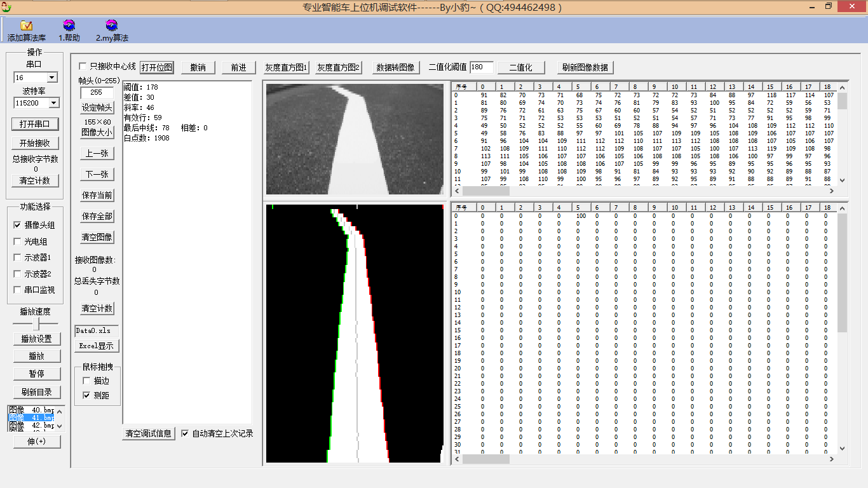Click the 保存全部 button

click(x=97, y=216)
